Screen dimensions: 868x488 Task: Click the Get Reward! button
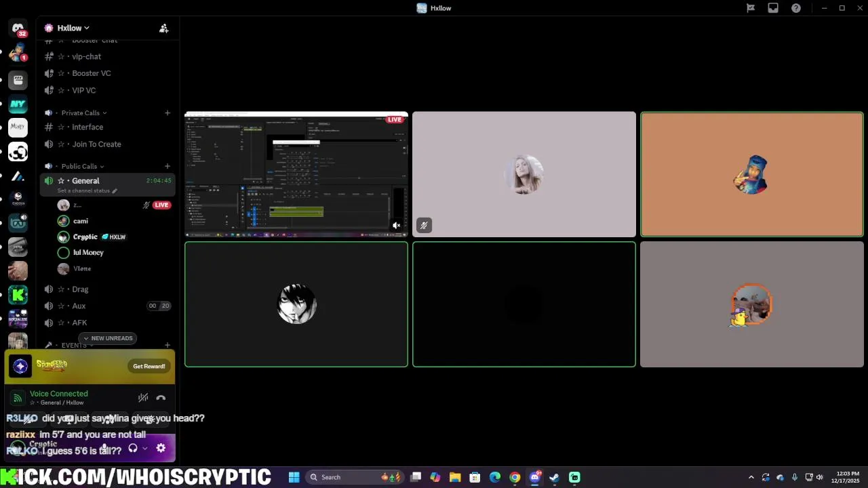(149, 367)
